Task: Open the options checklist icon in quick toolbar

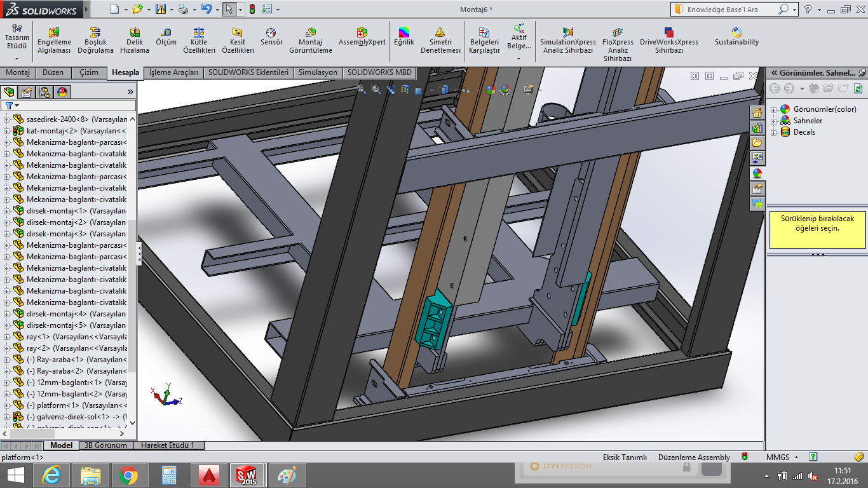Action: coord(267,9)
